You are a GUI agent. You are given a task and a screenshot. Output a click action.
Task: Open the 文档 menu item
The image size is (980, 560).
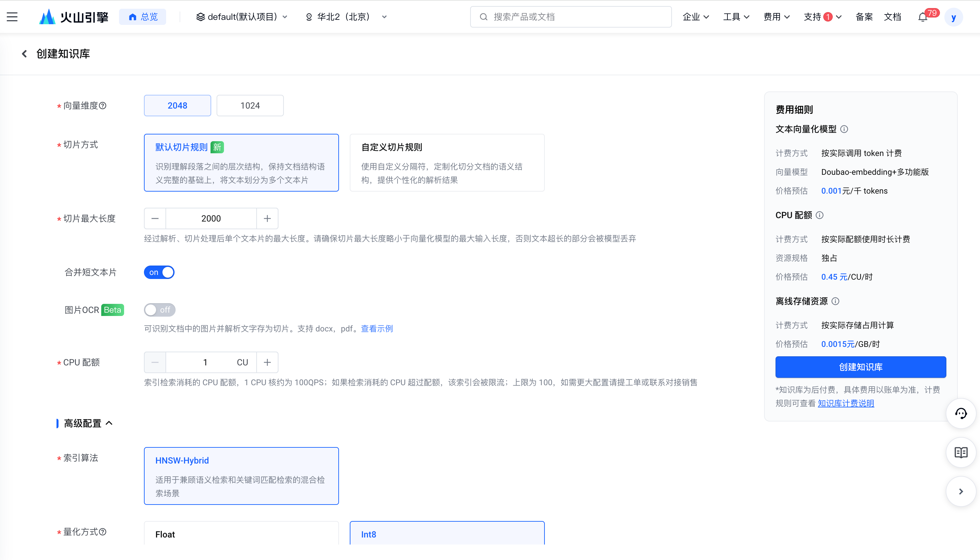[x=892, y=17]
